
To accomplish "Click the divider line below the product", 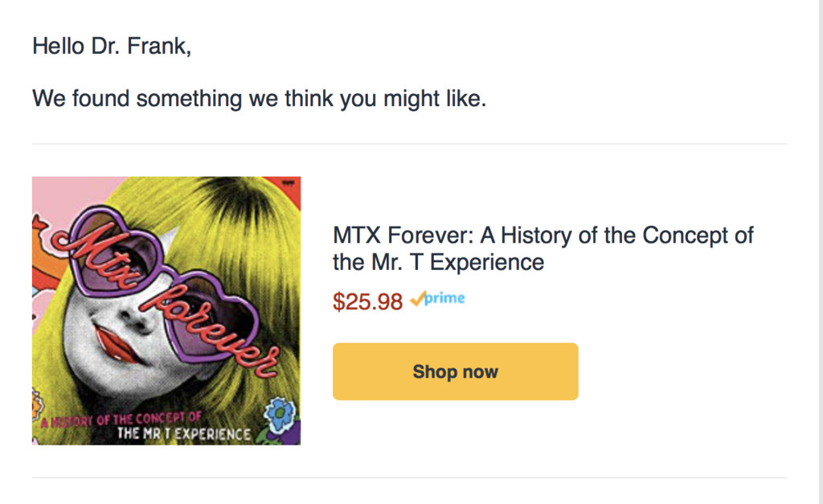I will pos(409,478).
